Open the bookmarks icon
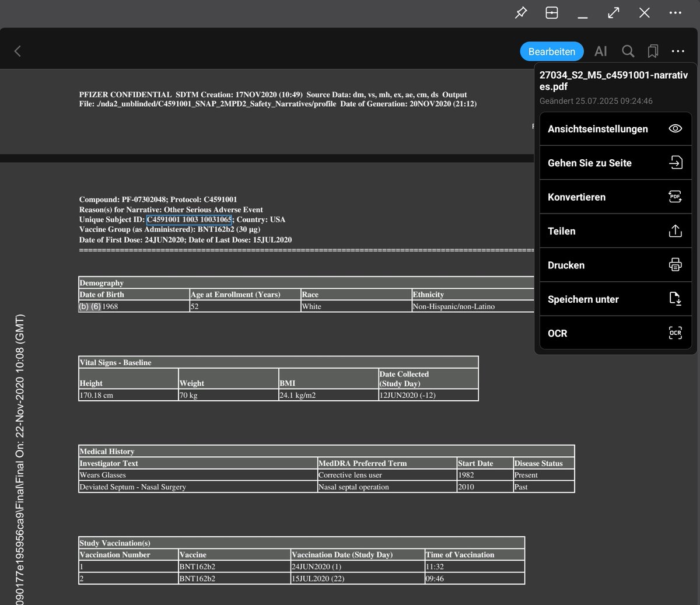Image resolution: width=700 pixels, height=605 pixels. pyautogui.click(x=653, y=51)
